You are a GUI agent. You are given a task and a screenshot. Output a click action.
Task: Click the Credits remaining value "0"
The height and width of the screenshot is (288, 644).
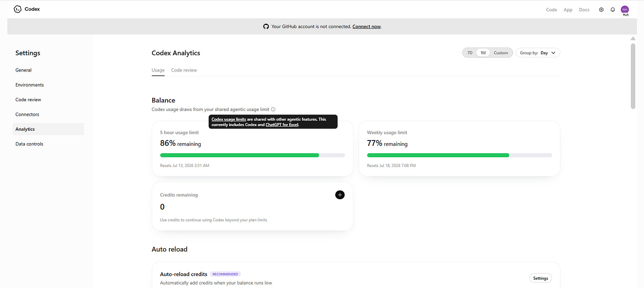(x=162, y=207)
